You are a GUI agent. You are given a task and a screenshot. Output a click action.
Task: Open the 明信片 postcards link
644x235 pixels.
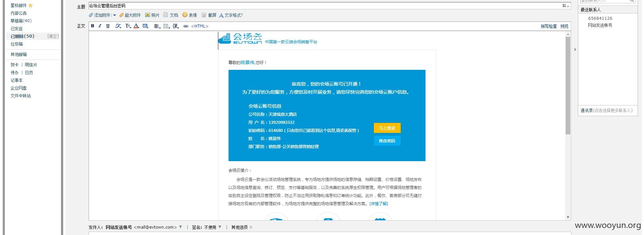31,65
